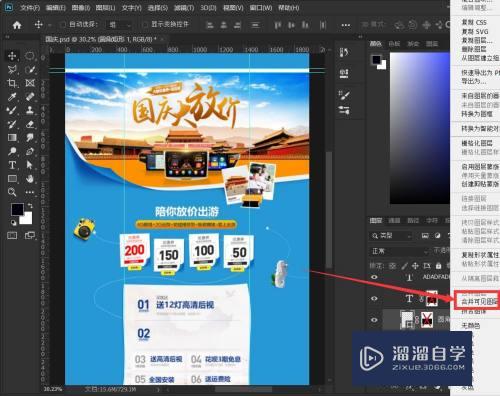Select the History Brush tool

pos(12,124)
